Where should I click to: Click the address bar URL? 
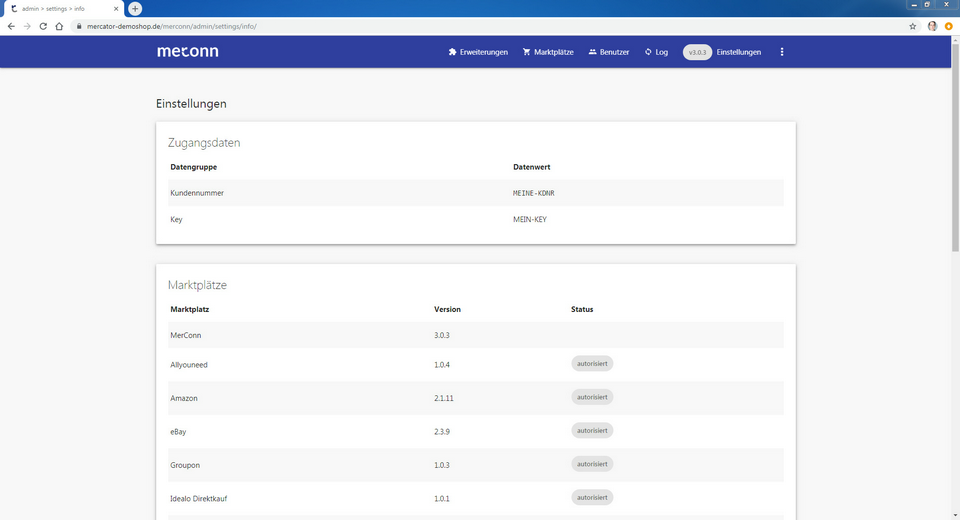171,26
